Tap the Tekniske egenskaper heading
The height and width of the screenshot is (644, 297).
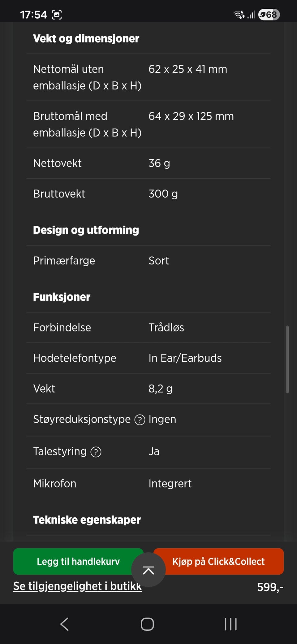point(87,520)
